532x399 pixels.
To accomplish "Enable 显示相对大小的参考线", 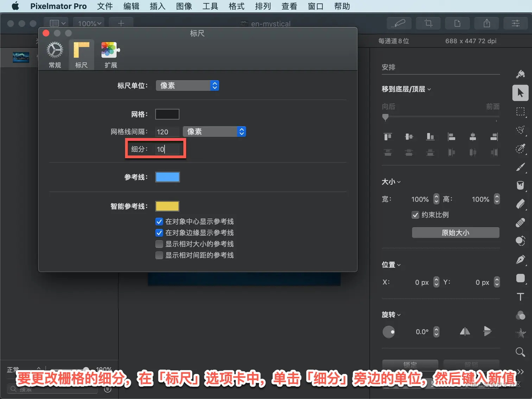I will click(159, 244).
